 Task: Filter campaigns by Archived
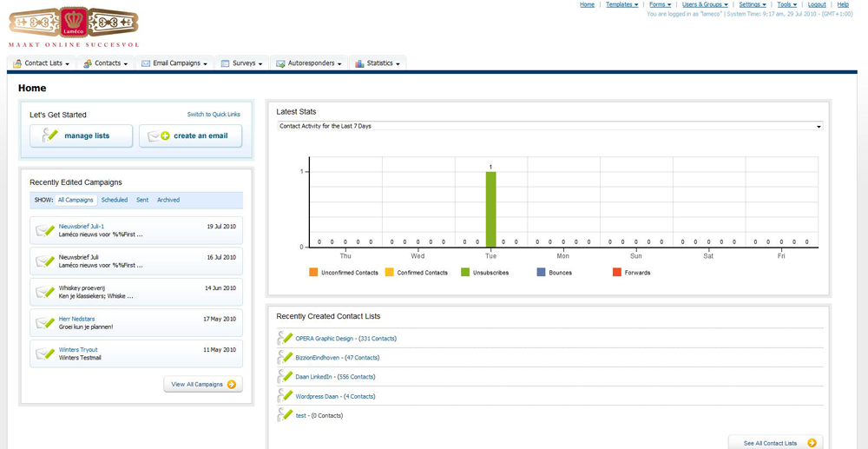coord(168,200)
